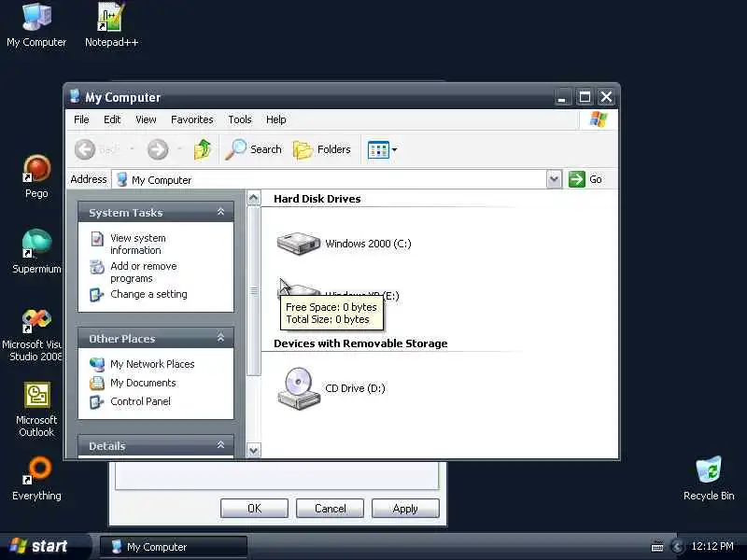The image size is (747, 560).
Task: Open the Favorites menu
Action: click(x=192, y=119)
